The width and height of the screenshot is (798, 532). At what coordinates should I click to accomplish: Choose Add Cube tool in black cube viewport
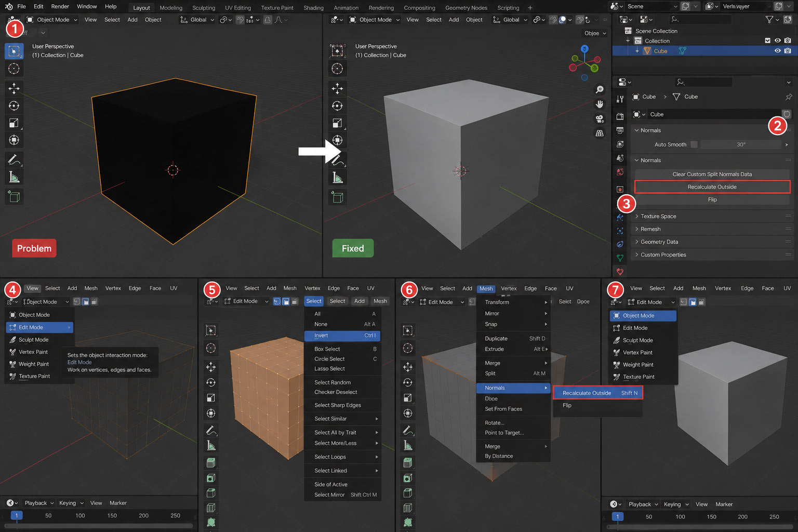[x=14, y=197]
